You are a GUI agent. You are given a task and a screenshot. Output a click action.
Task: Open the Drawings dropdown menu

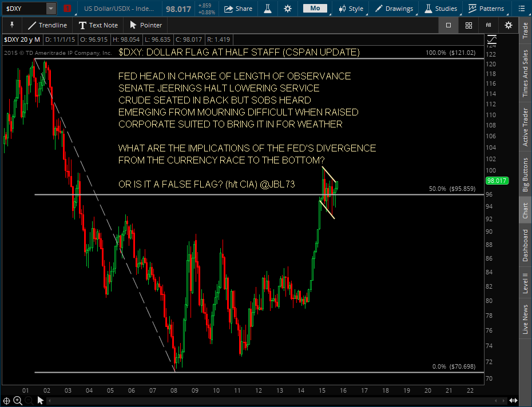pyautogui.click(x=394, y=9)
